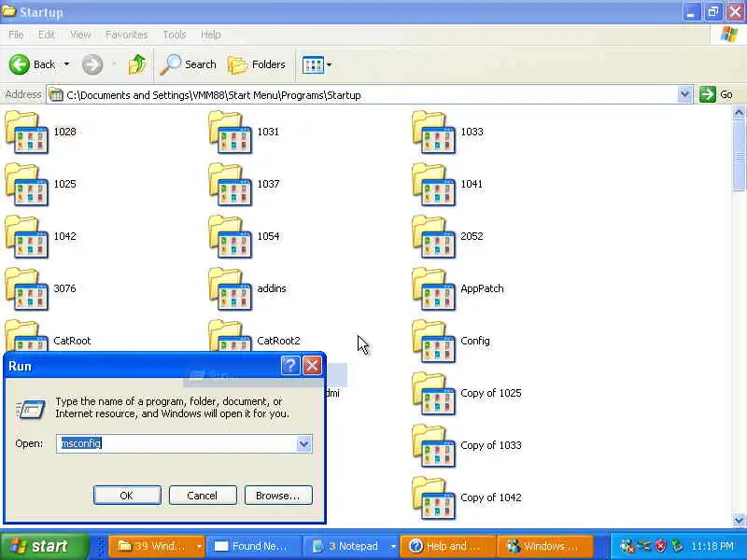Switch to Found New Hardware taskbar item

click(254, 546)
